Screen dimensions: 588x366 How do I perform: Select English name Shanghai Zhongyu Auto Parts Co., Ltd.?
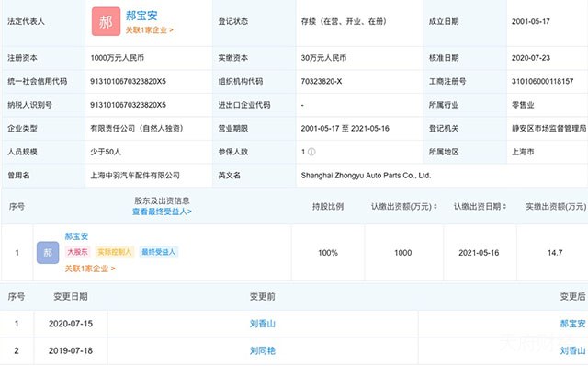tap(366, 176)
